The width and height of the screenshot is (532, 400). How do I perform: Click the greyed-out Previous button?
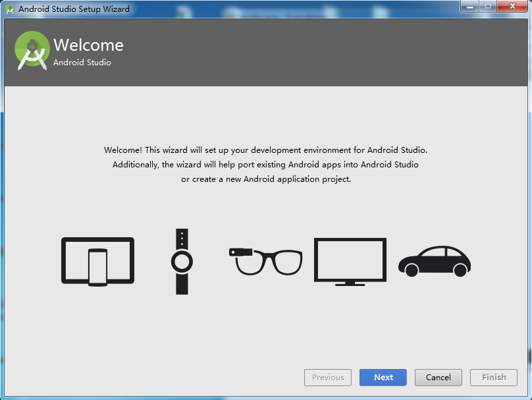(x=328, y=377)
